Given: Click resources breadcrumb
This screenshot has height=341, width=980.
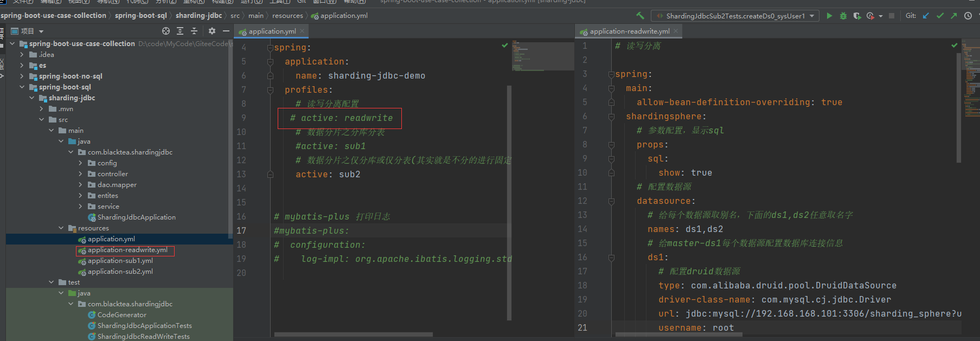Looking at the screenshot, I should point(287,16).
